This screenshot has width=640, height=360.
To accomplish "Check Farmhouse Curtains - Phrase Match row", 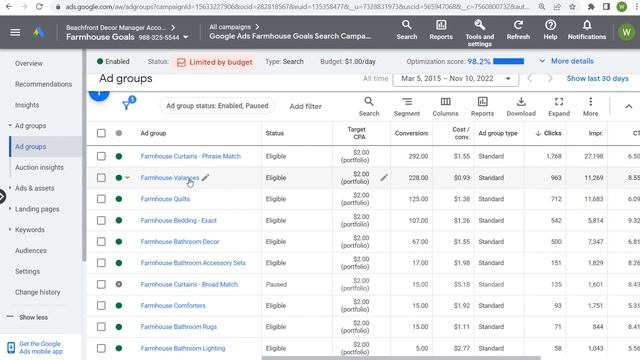I will coord(101,156).
